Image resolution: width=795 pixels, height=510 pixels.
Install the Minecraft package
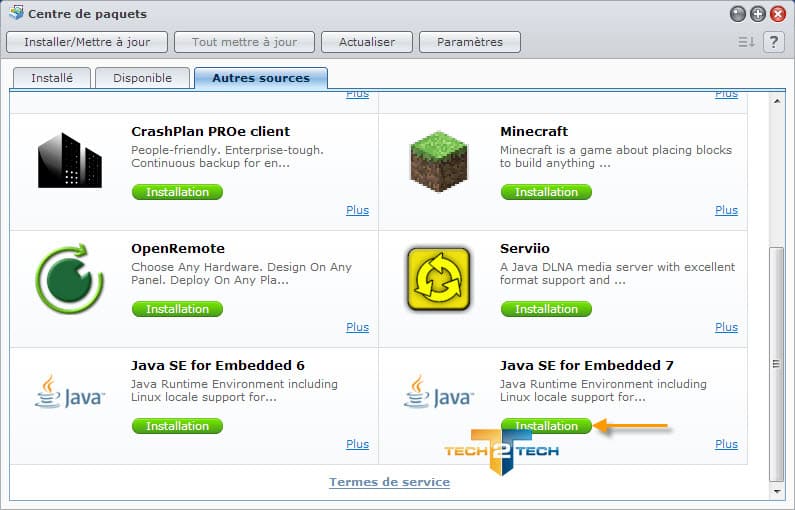coord(547,192)
